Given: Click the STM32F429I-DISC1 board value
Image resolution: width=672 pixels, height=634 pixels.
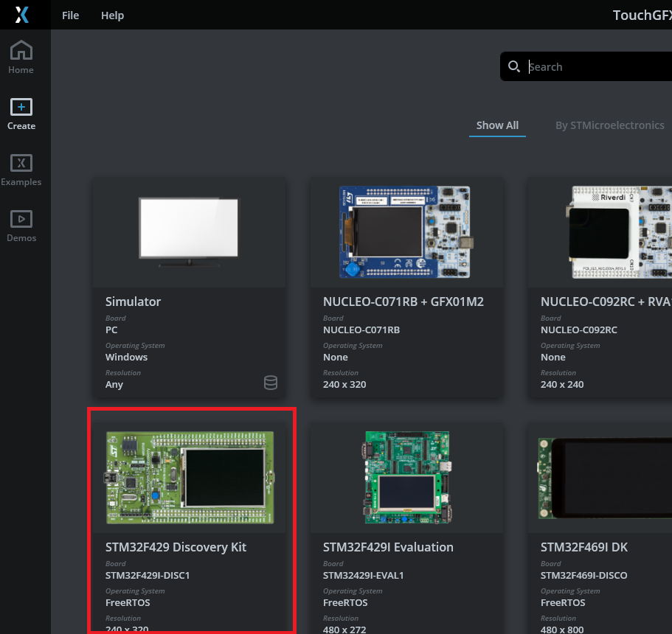Looking at the screenshot, I should point(148,575).
